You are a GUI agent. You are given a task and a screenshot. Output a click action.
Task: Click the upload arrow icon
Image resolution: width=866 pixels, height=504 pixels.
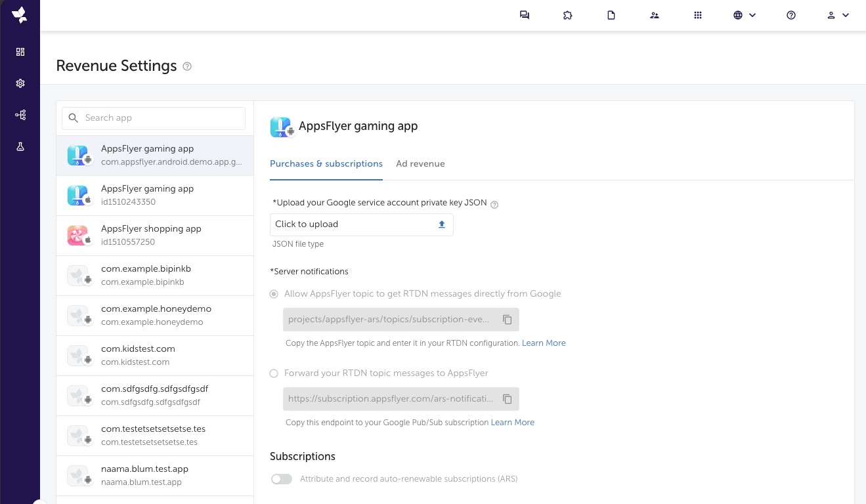pyautogui.click(x=442, y=224)
